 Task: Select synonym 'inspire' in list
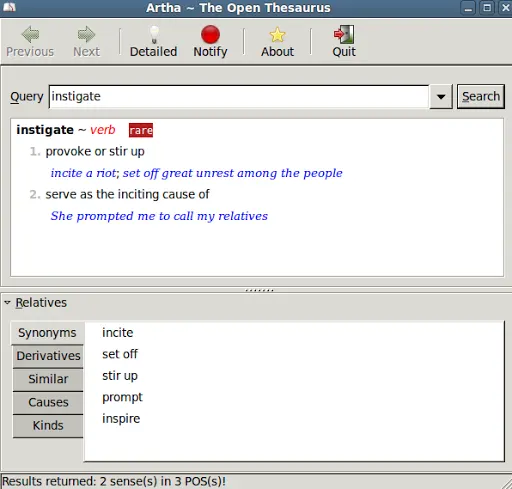point(121,419)
